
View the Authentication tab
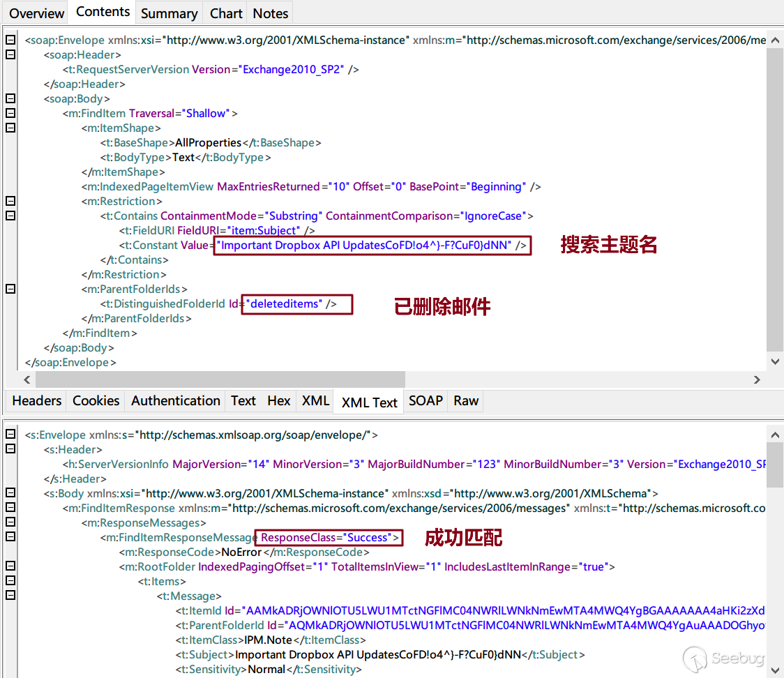[176, 400]
